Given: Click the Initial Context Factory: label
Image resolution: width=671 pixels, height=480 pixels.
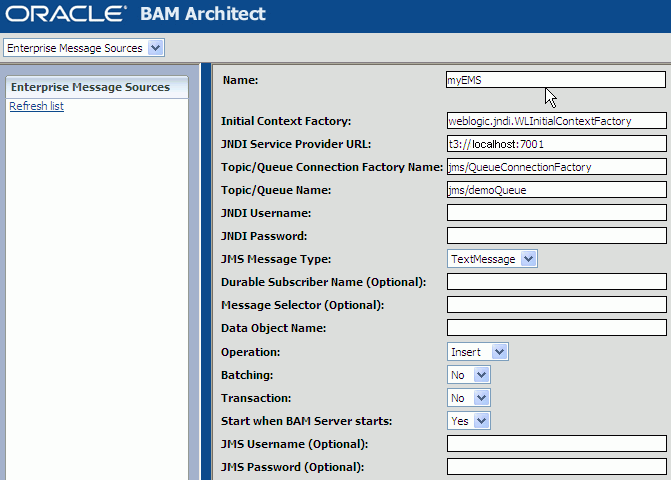Looking at the screenshot, I should coord(286,121).
